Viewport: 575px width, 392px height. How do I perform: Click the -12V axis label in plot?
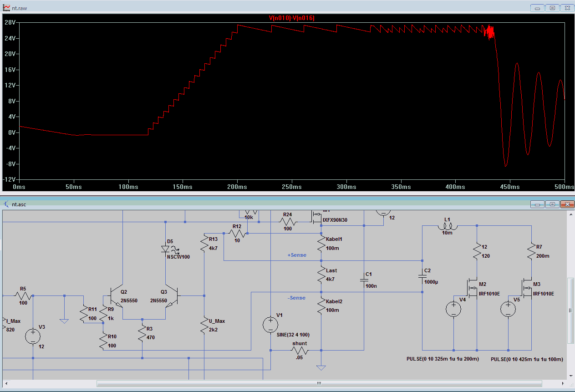pyautogui.click(x=9, y=179)
